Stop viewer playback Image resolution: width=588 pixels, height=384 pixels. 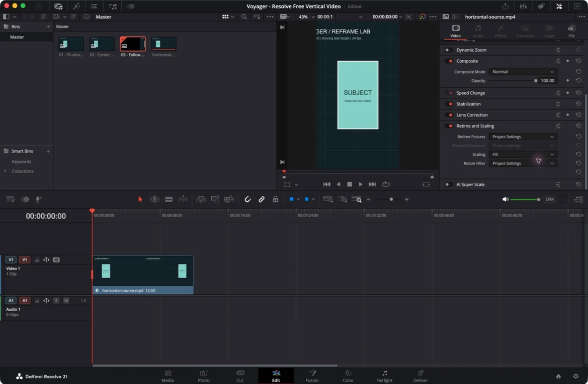coord(349,184)
